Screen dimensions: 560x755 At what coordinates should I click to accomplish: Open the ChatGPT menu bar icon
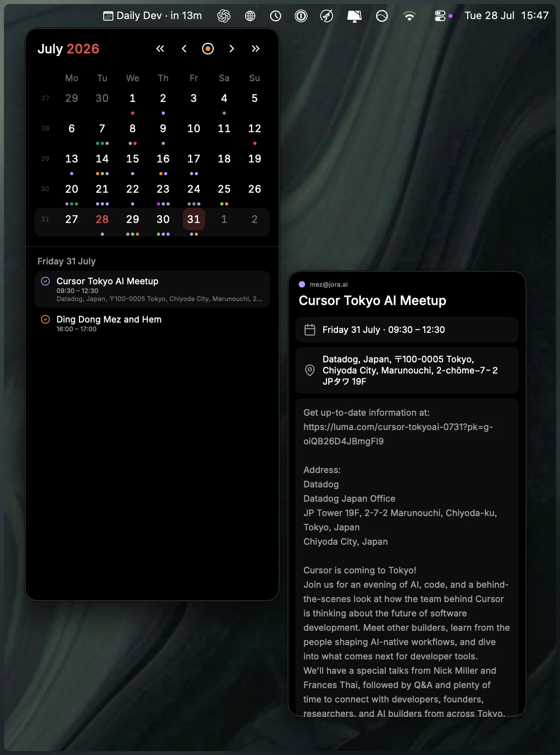click(x=224, y=16)
